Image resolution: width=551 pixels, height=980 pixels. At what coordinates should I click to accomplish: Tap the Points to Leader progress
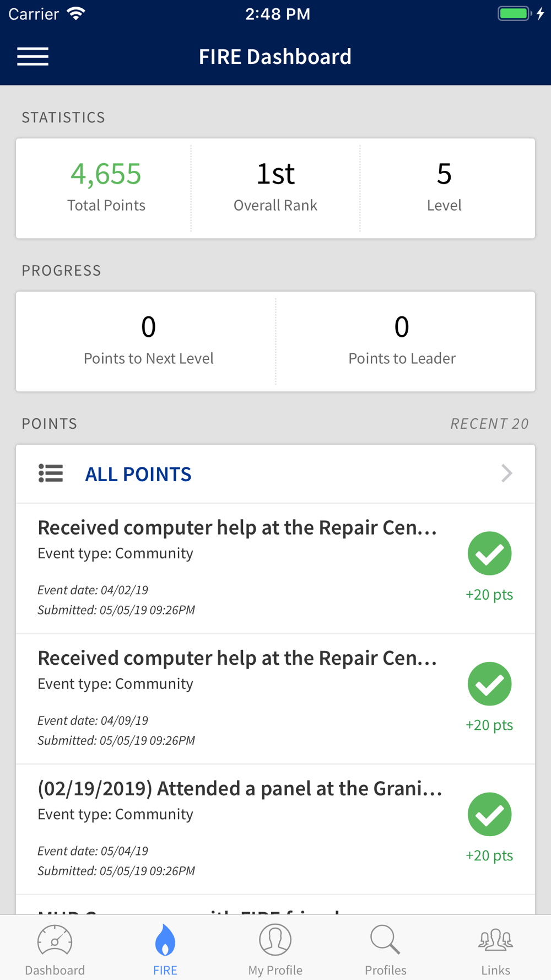[402, 342]
